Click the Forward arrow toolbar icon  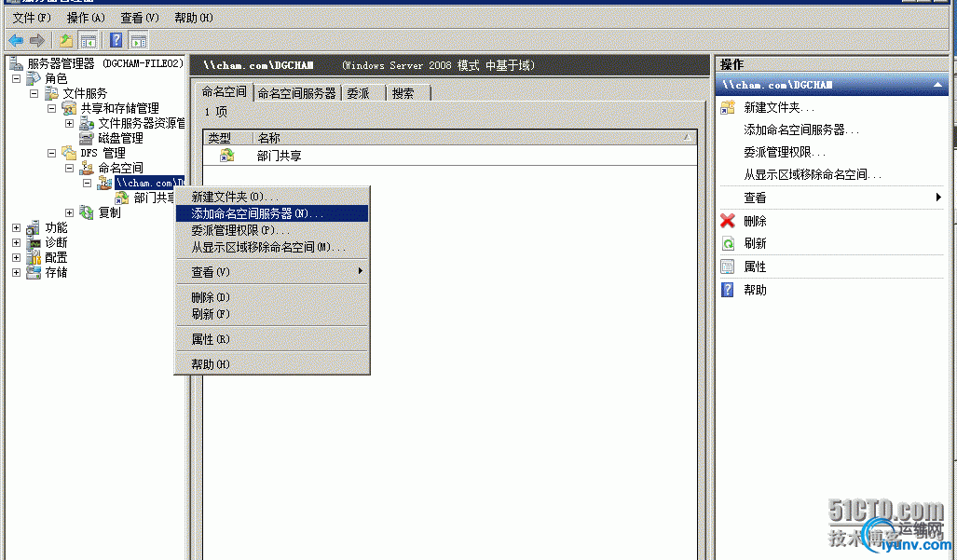coord(36,41)
